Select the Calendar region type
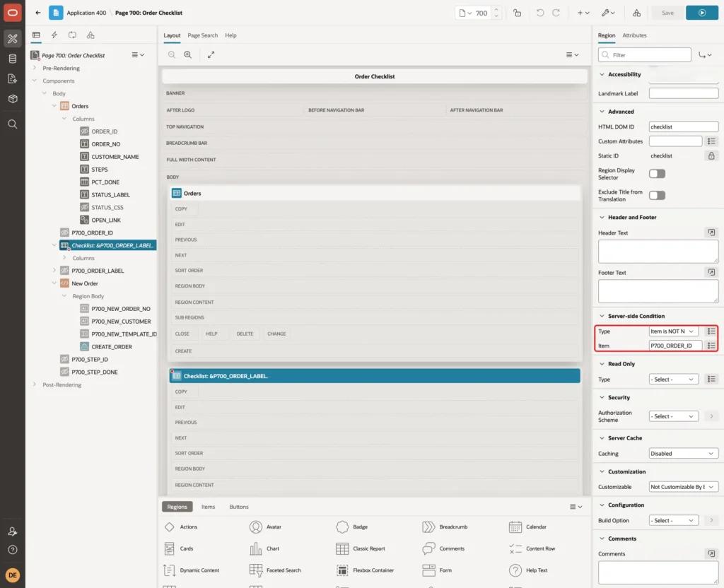The width and height of the screenshot is (724, 588). [527, 527]
